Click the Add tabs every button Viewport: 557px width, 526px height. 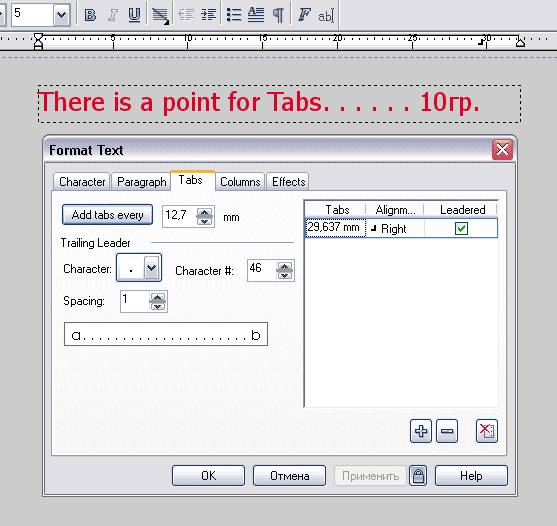pyautogui.click(x=107, y=215)
